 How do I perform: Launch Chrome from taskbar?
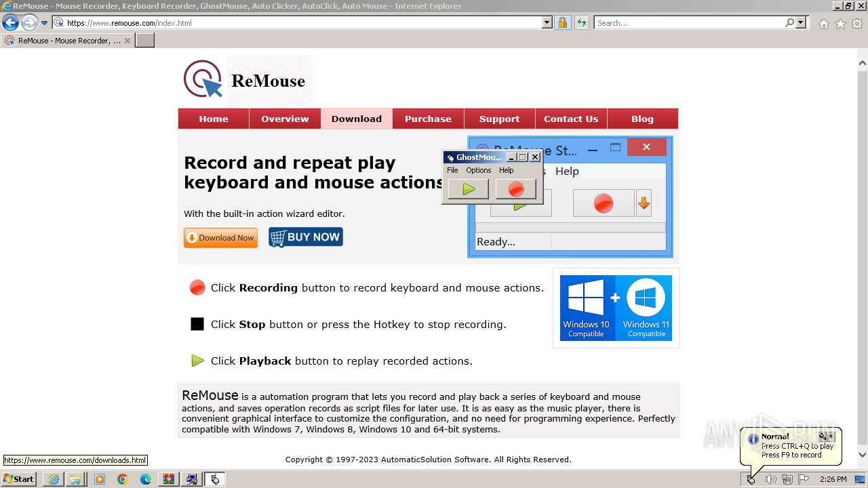pyautogui.click(x=123, y=479)
